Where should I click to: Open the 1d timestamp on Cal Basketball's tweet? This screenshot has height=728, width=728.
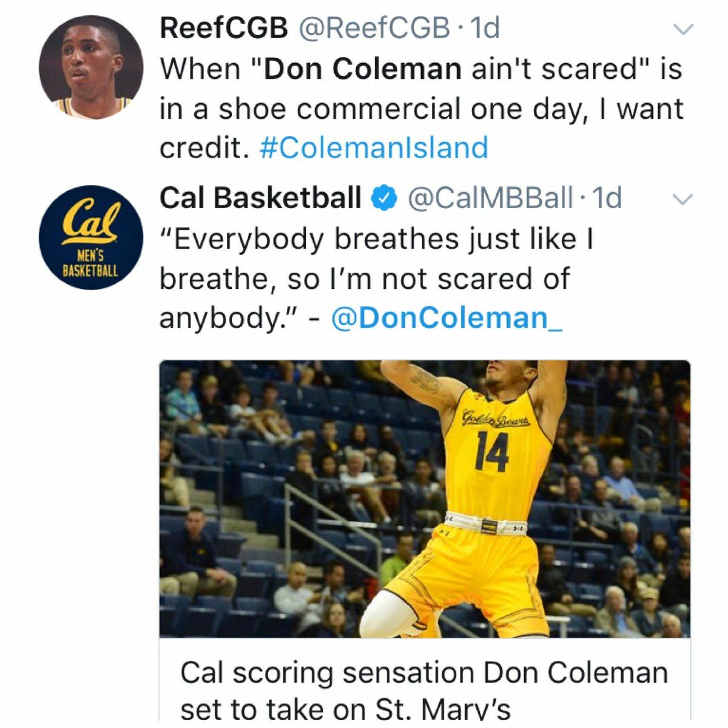[607, 198]
